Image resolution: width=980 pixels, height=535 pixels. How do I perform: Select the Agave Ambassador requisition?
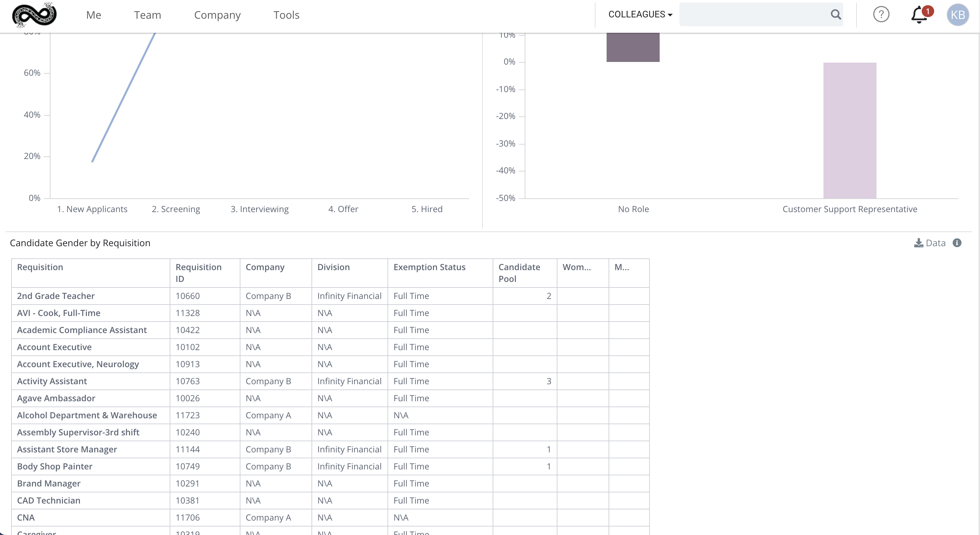coord(56,398)
